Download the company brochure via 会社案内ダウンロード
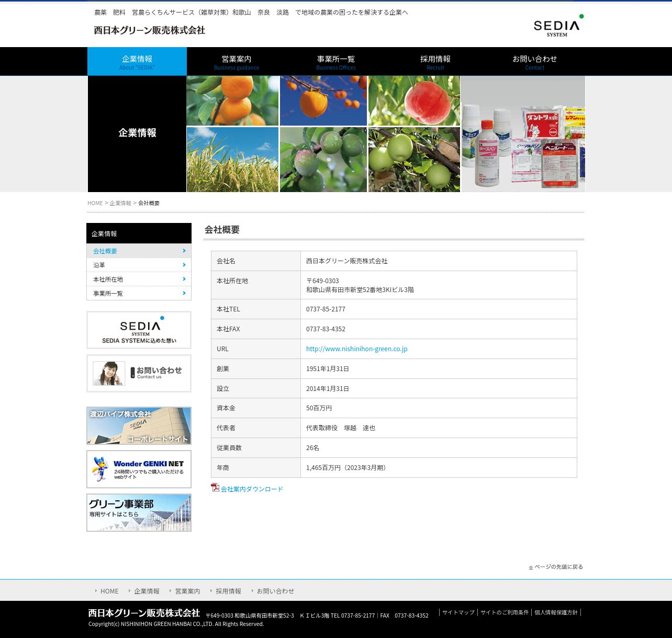 [x=252, y=489]
